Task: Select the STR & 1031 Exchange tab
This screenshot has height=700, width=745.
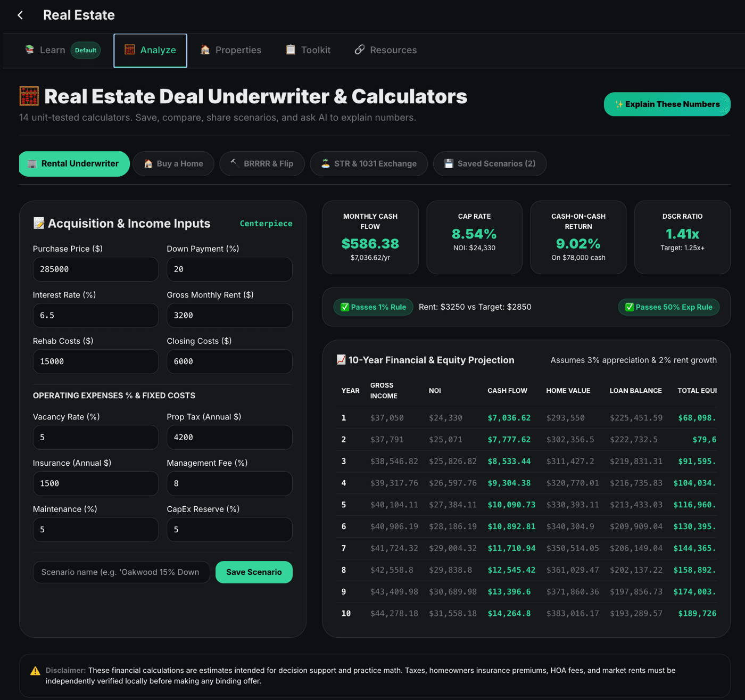Action: coord(369,164)
